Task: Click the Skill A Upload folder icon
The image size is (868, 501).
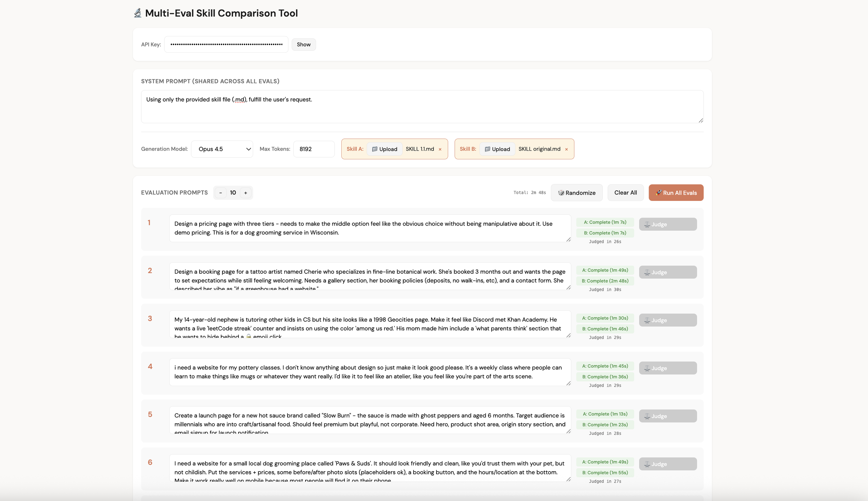Action: [x=375, y=149]
